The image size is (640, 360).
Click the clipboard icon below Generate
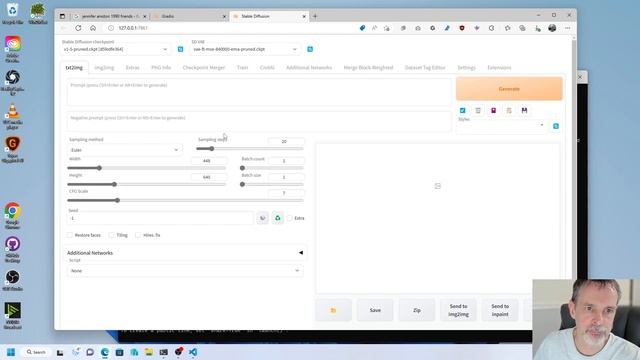tap(509, 110)
